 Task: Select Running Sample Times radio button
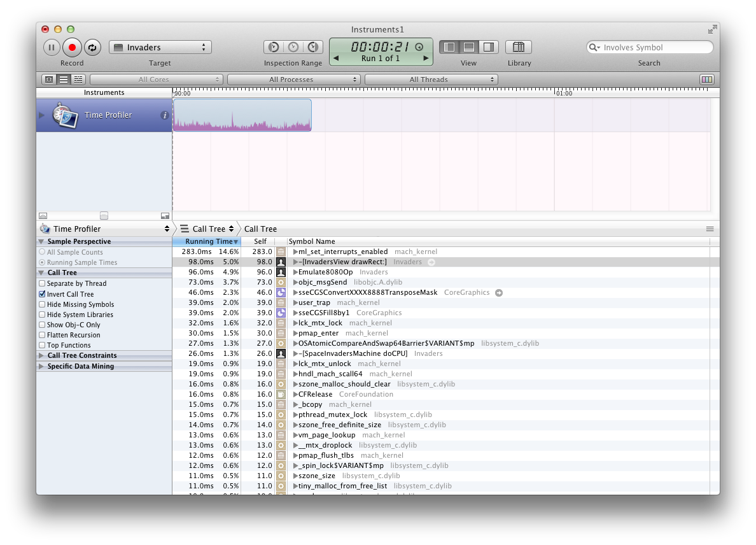[x=43, y=262]
